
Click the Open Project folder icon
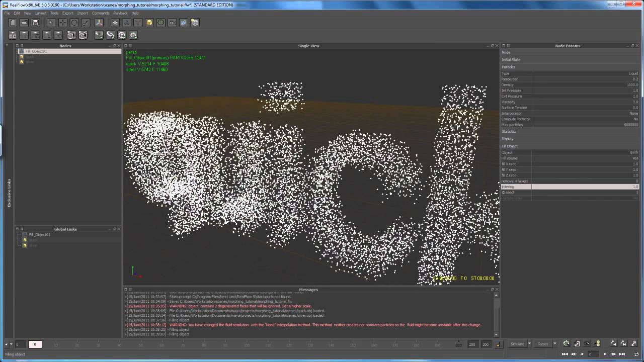click(24, 23)
